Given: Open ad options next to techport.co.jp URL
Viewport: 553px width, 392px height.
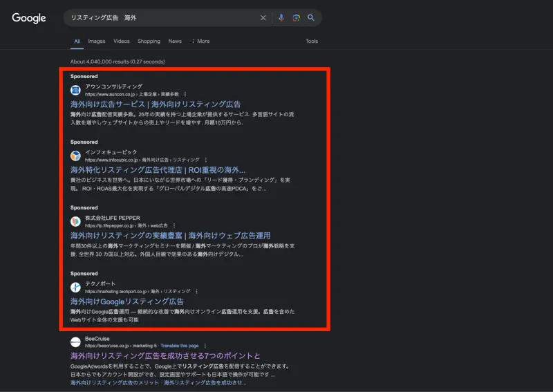Looking at the screenshot, I should (196, 292).
